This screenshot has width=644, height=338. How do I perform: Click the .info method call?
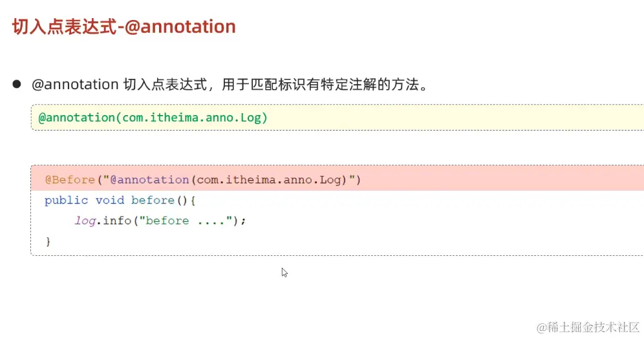point(114,221)
